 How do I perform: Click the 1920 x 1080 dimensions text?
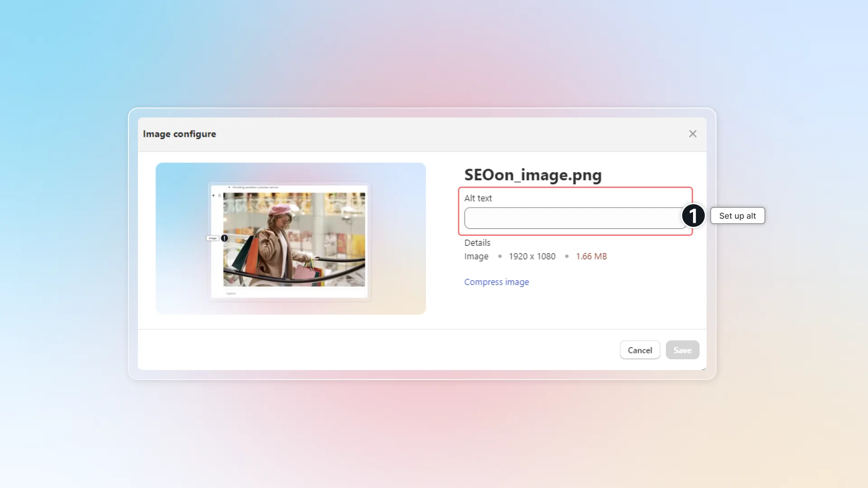click(532, 256)
